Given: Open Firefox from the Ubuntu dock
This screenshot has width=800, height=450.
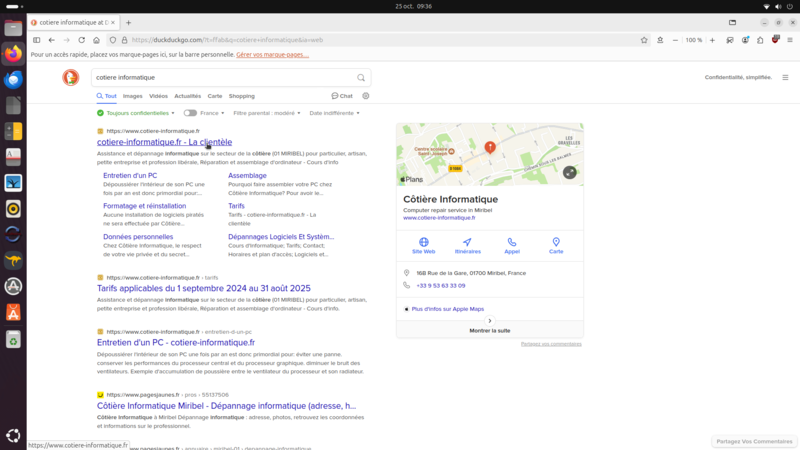Looking at the screenshot, I should tap(13, 54).
